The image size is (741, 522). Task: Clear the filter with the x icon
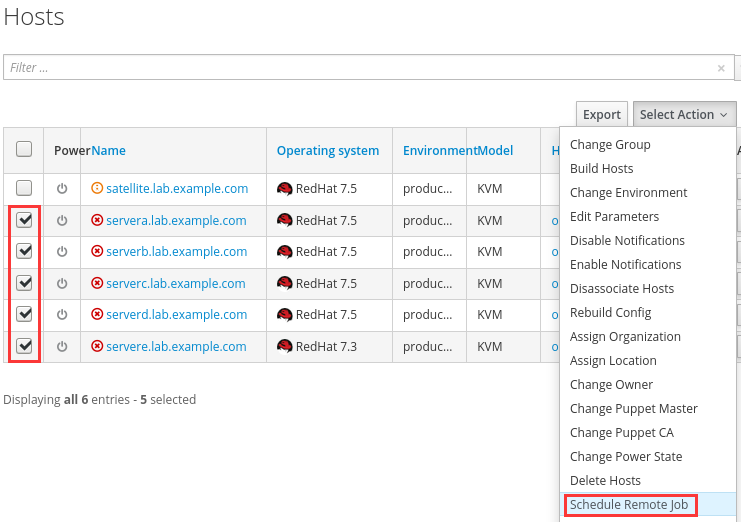pos(721,68)
